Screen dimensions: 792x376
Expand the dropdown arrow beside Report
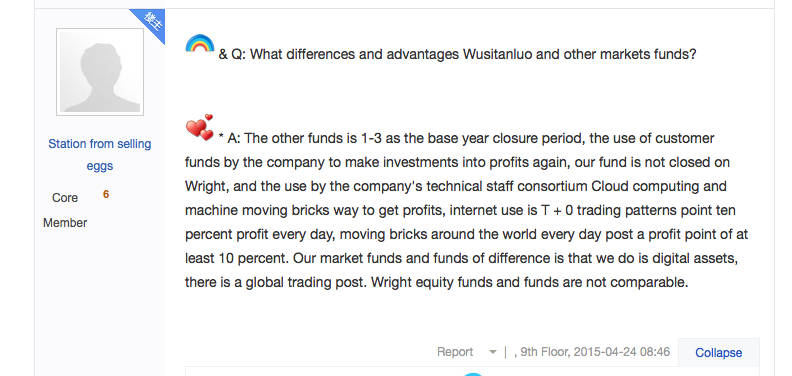click(492, 352)
